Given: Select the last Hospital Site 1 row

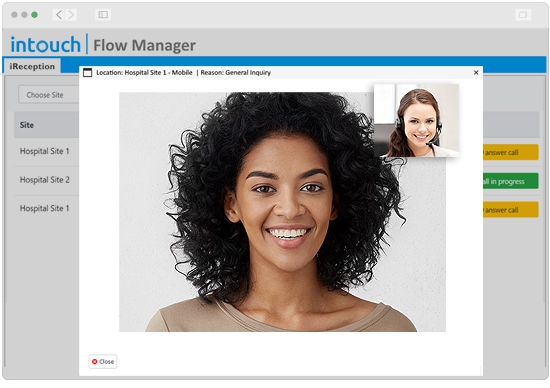Looking at the screenshot, I should pyautogui.click(x=45, y=208).
